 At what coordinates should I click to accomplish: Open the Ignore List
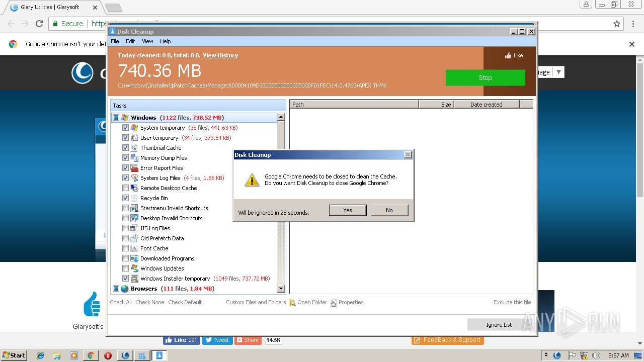(499, 325)
